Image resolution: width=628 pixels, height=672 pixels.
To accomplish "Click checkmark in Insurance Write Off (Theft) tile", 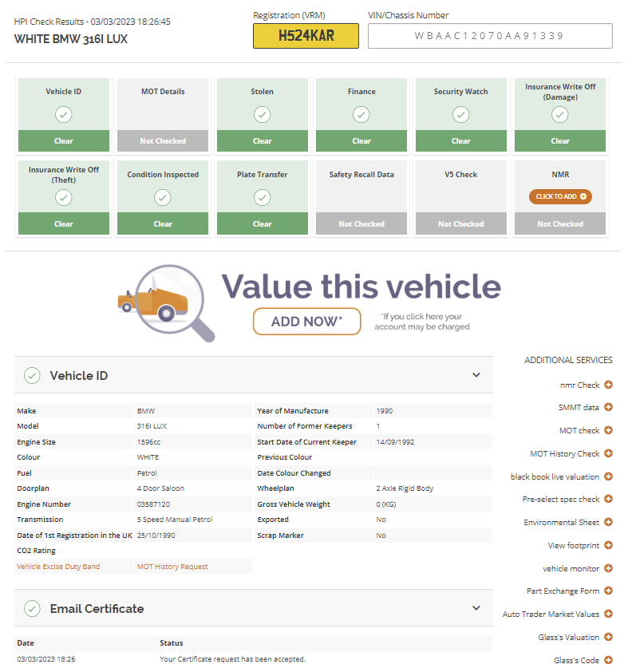I will coord(63,197).
